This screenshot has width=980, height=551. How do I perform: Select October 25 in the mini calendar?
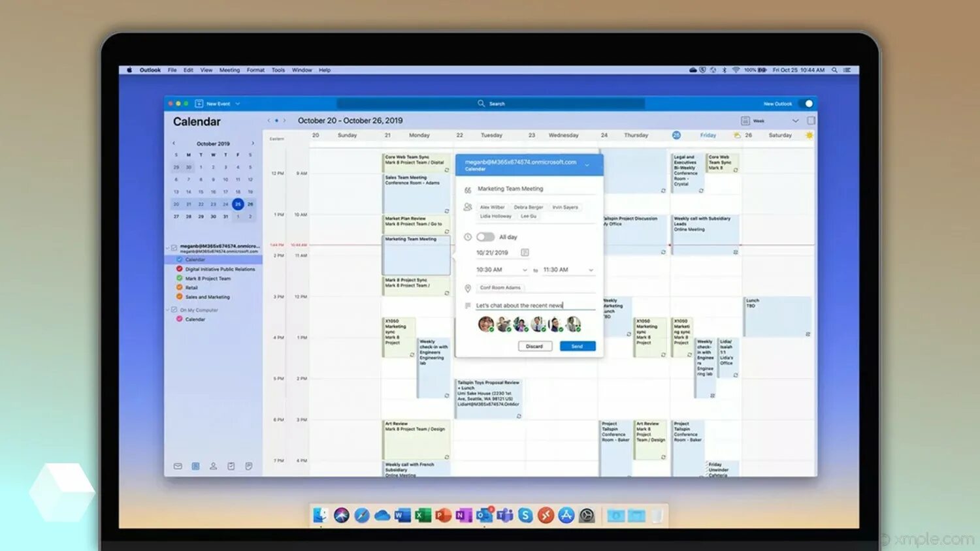pos(238,204)
